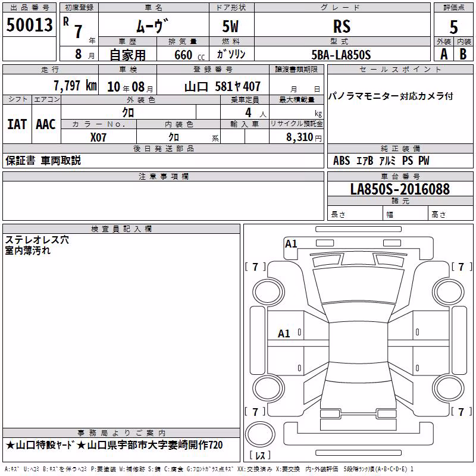Click A1 mark on left front door
The image size is (476, 476).
click(x=284, y=334)
